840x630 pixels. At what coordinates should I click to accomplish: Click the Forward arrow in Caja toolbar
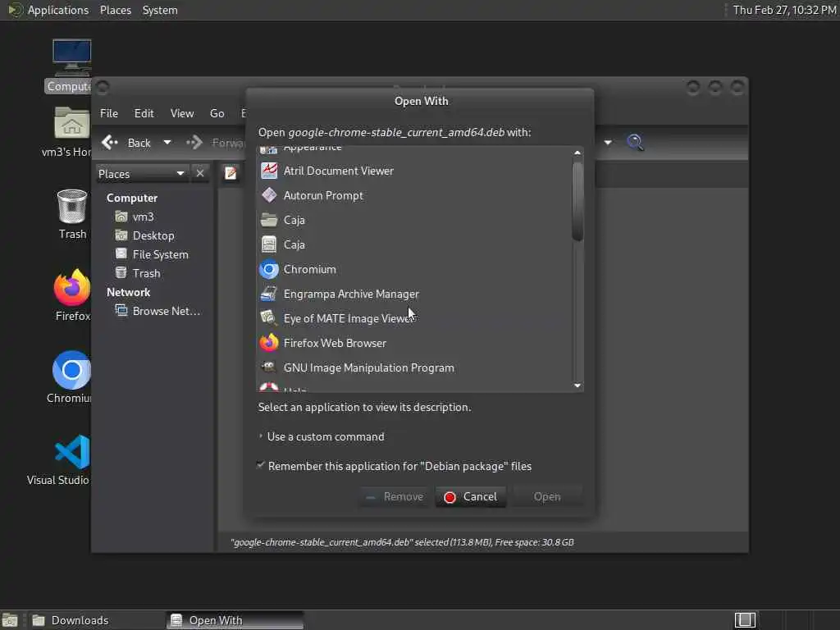(216, 143)
